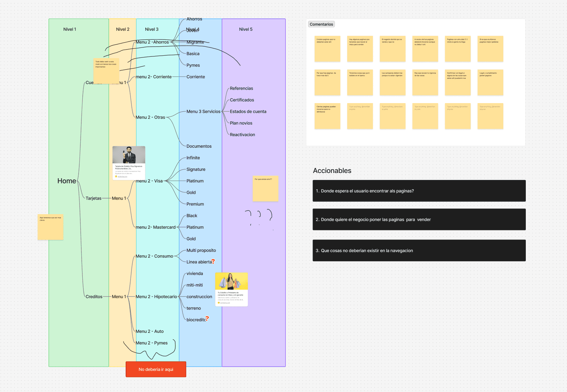Screen dimensions: 567x392
Task: Click the 'Estados de cuenta' text
Action: point(248,111)
